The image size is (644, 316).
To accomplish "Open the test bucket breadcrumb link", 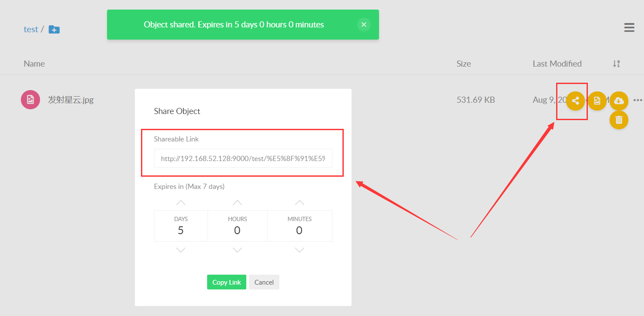I will 31,30.
